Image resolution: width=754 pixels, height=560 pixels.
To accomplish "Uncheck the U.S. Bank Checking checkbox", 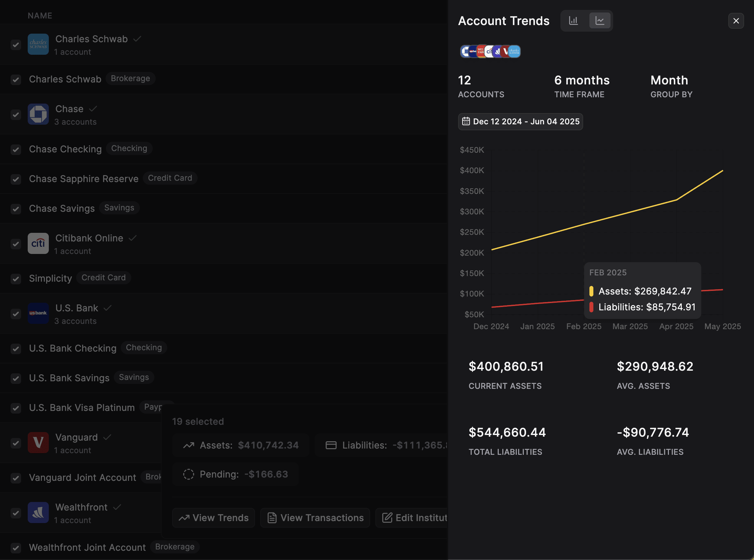I will pyautogui.click(x=16, y=349).
